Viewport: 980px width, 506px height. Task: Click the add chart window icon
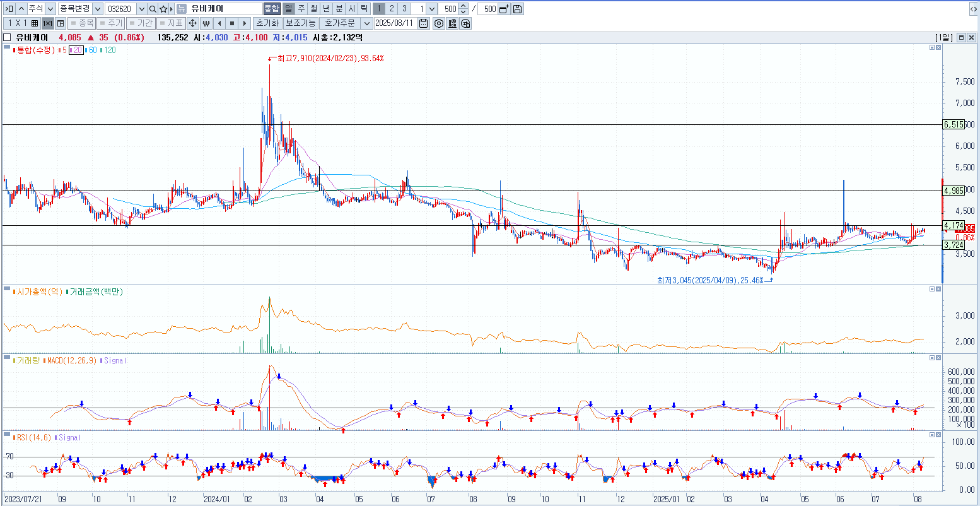click(x=504, y=9)
